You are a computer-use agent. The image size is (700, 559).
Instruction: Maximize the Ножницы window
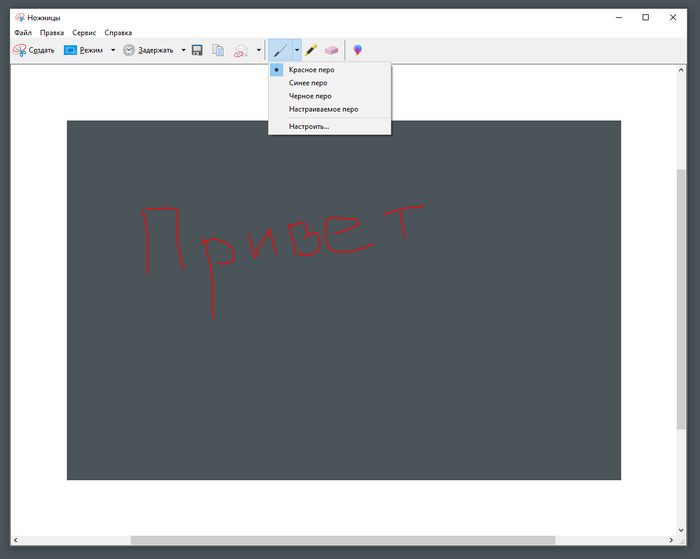click(646, 17)
